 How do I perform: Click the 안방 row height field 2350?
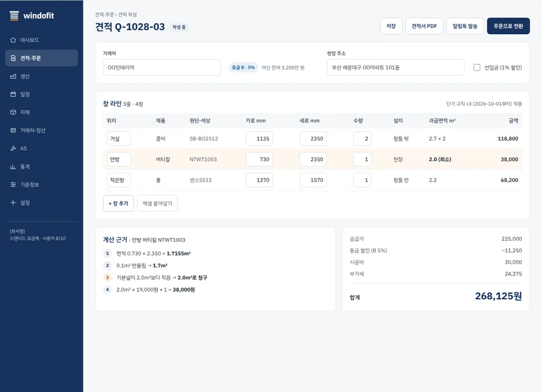313,159
